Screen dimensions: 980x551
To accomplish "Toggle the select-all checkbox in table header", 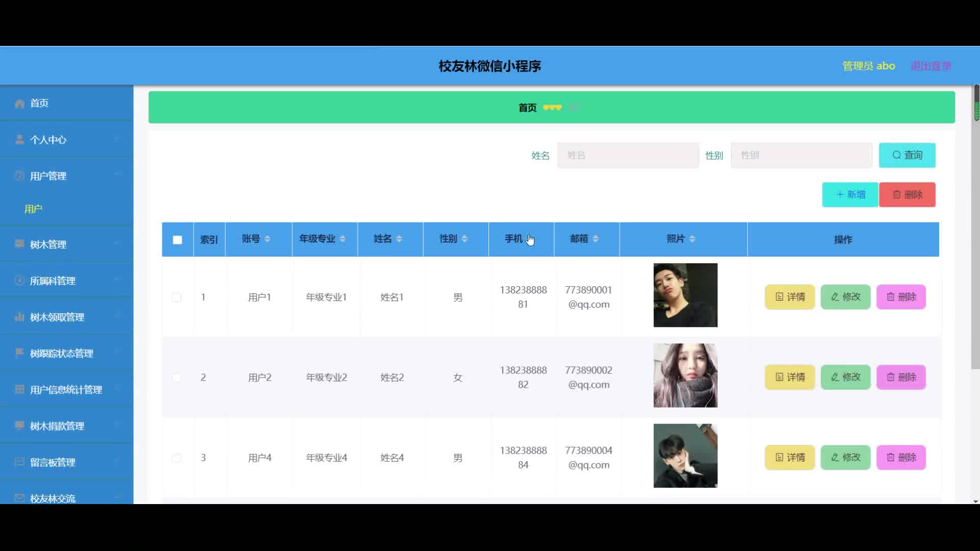I will tap(177, 240).
